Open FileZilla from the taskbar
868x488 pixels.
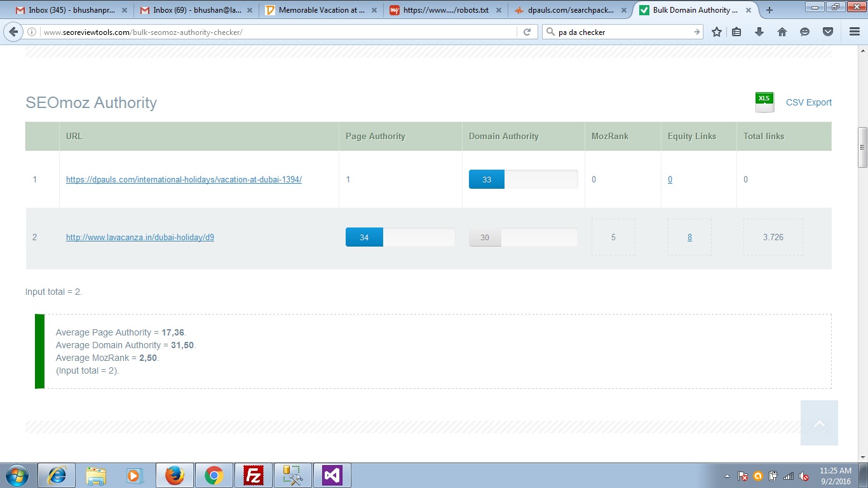[254, 475]
